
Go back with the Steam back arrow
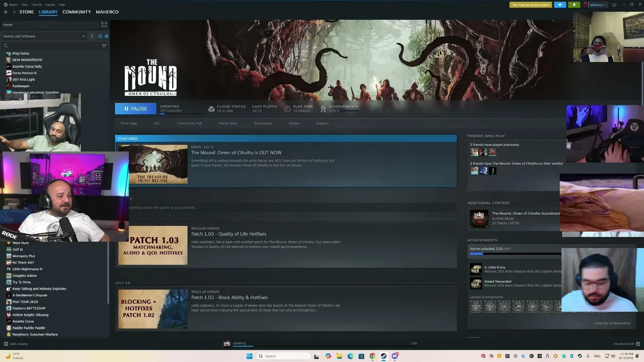[x=6, y=12]
